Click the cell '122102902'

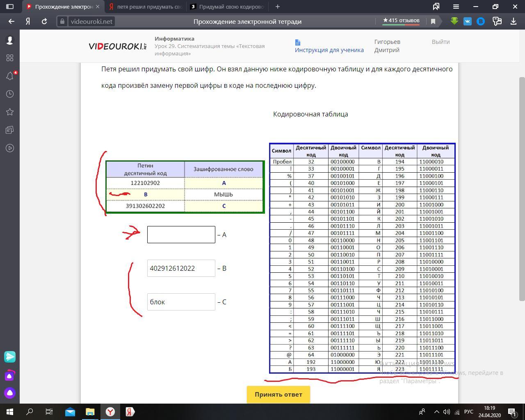[x=145, y=183]
